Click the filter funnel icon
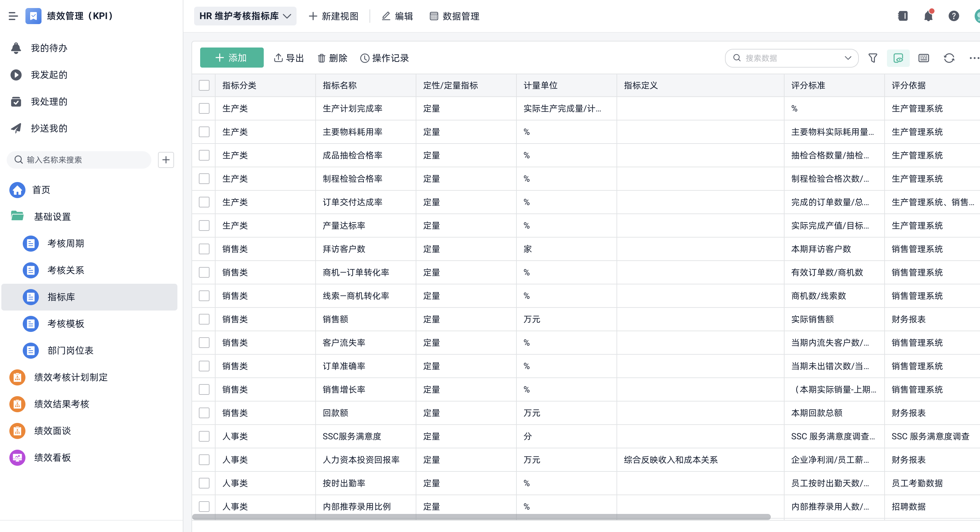 pos(873,58)
